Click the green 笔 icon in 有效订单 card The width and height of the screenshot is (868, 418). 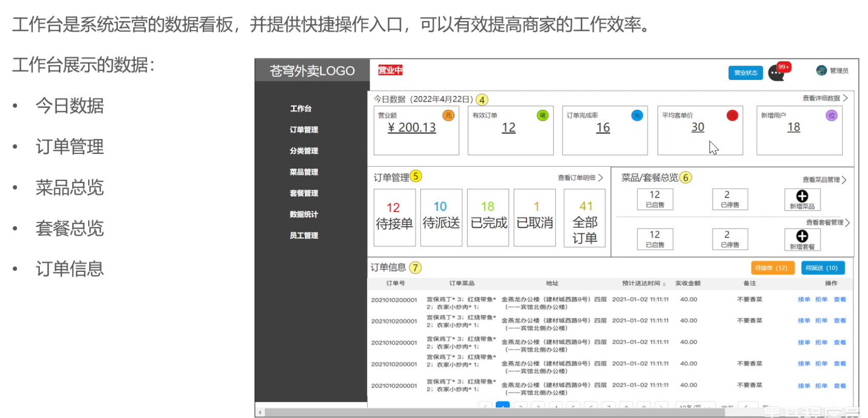pos(542,115)
